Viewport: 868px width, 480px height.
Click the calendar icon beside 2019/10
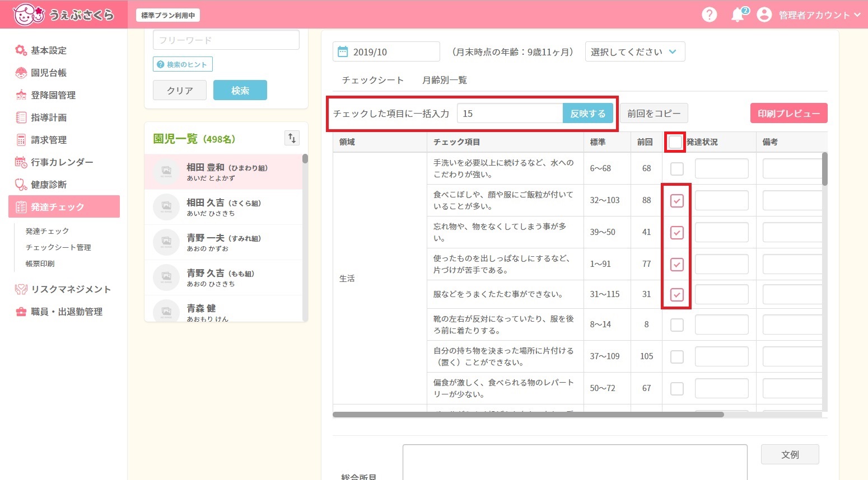[342, 51]
